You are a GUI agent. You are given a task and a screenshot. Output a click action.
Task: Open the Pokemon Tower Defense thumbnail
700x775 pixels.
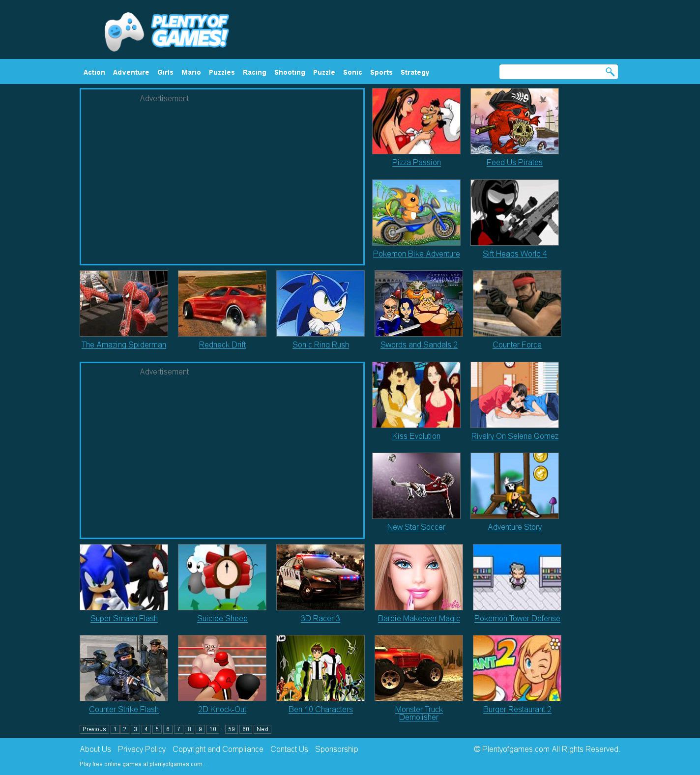click(x=517, y=577)
